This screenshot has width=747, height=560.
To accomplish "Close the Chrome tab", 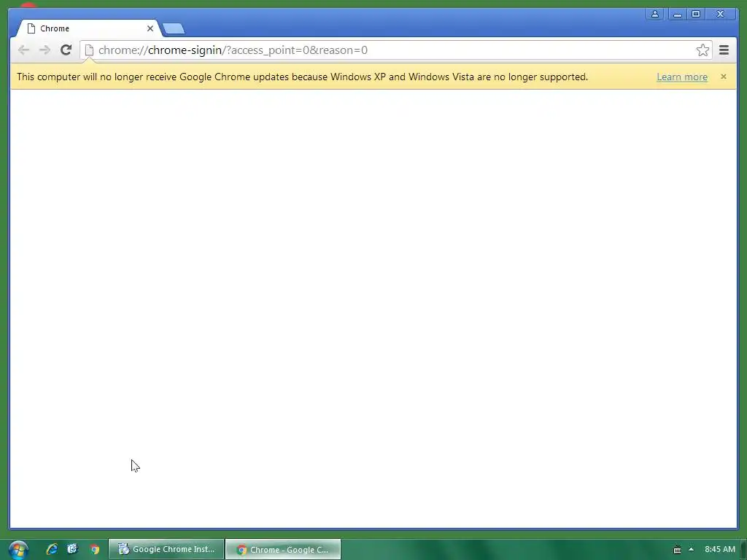I will tap(150, 28).
